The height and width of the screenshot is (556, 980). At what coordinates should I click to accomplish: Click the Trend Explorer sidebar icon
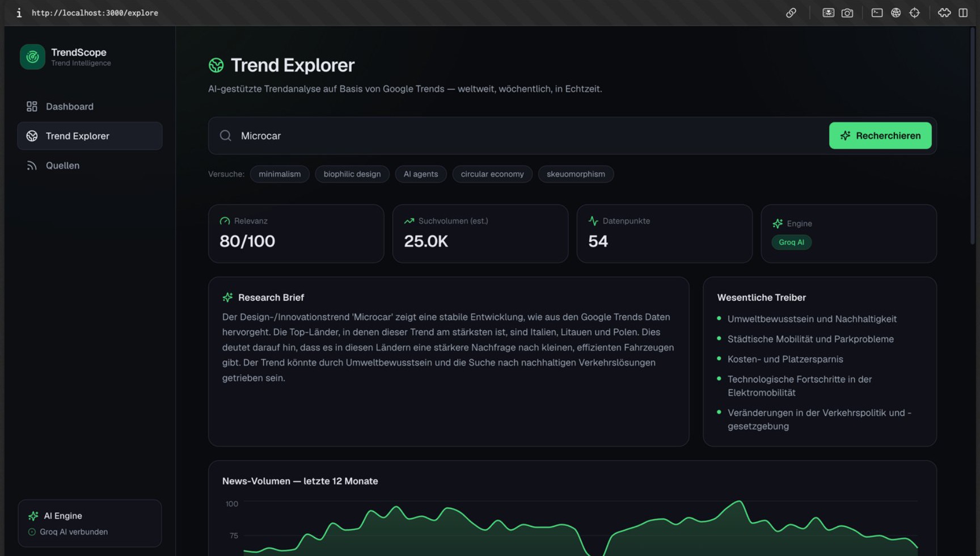pos(32,136)
